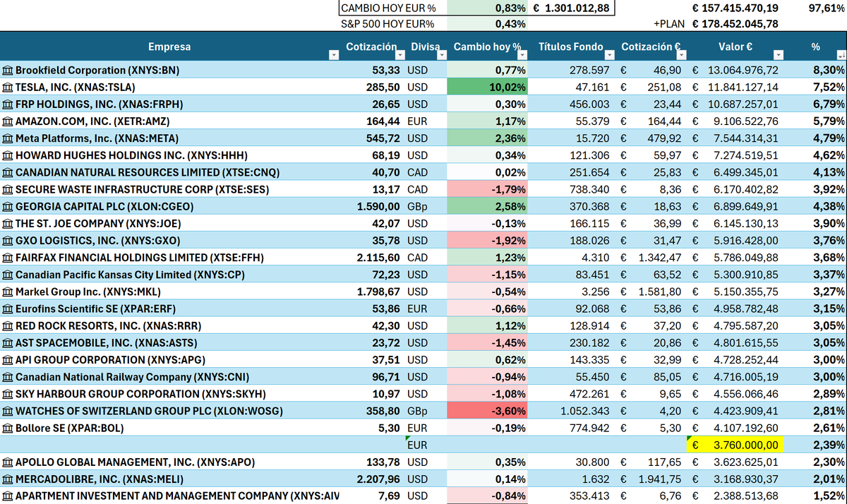847x504 pixels.
Task: Click the stock icon beside Canadian National Railway
Action: 8,377
